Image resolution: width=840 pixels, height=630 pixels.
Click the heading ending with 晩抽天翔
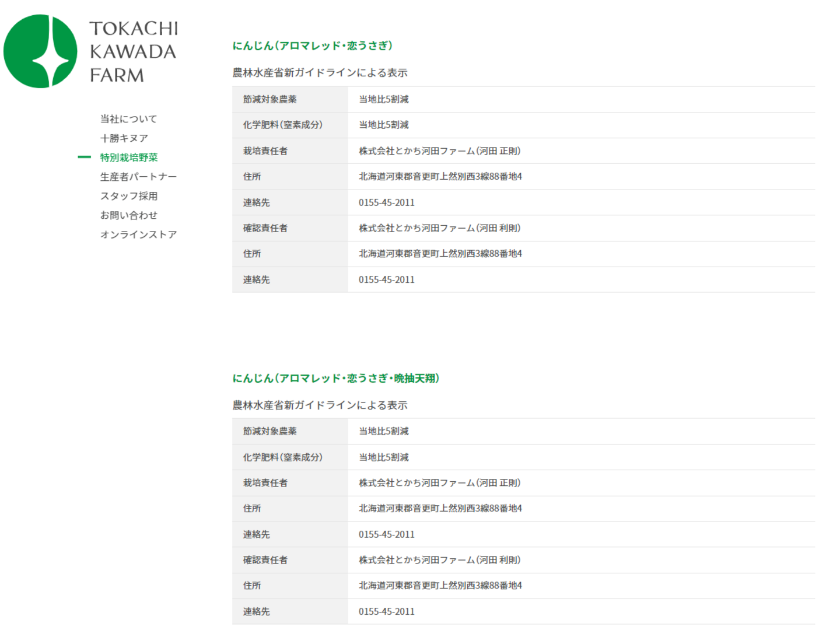pyautogui.click(x=335, y=378)
